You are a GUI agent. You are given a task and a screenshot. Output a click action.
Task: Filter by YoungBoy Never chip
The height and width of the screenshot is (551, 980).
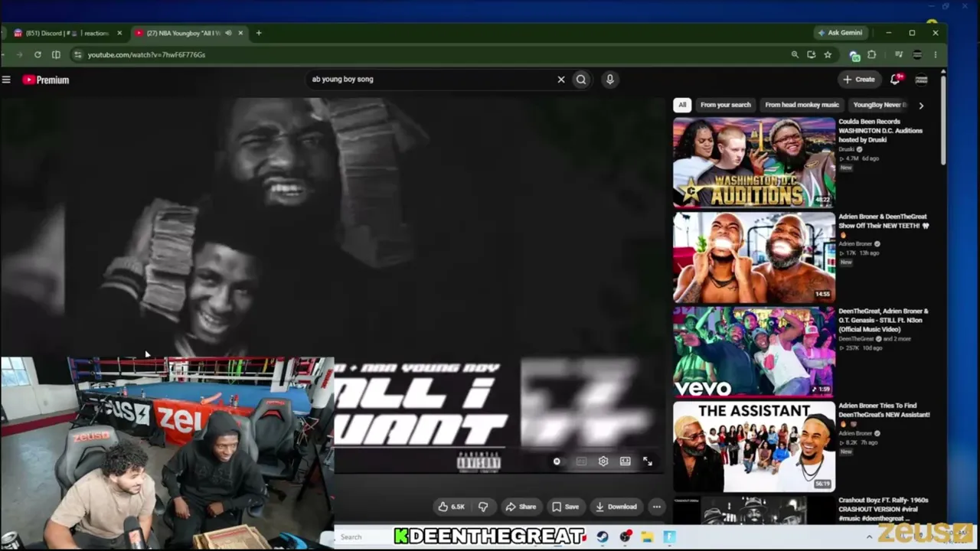pos(880,105)
